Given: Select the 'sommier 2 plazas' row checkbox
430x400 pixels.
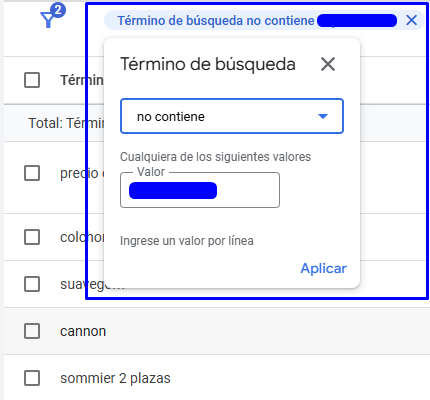Looking at the screenshot, I should click(32, 378).
